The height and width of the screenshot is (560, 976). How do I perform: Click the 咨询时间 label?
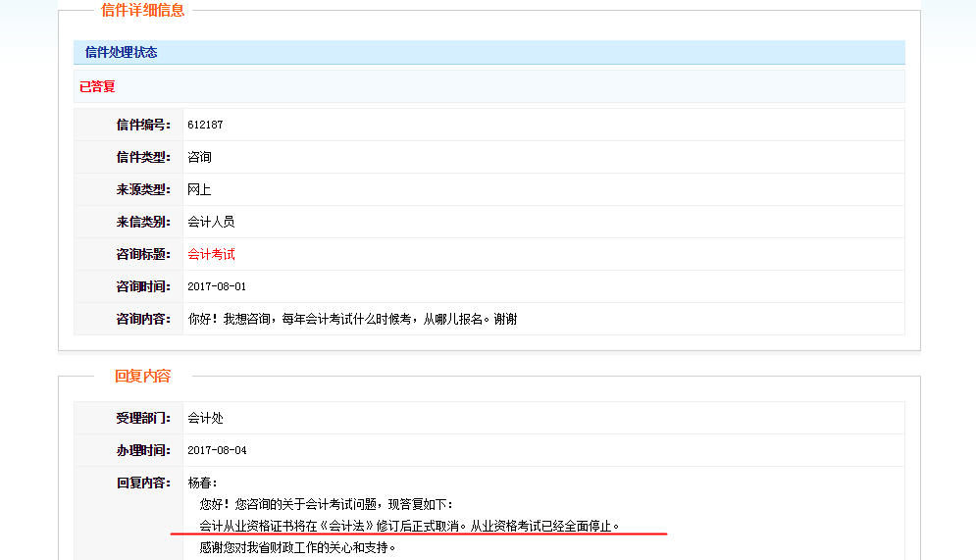[x=143, y=286]
